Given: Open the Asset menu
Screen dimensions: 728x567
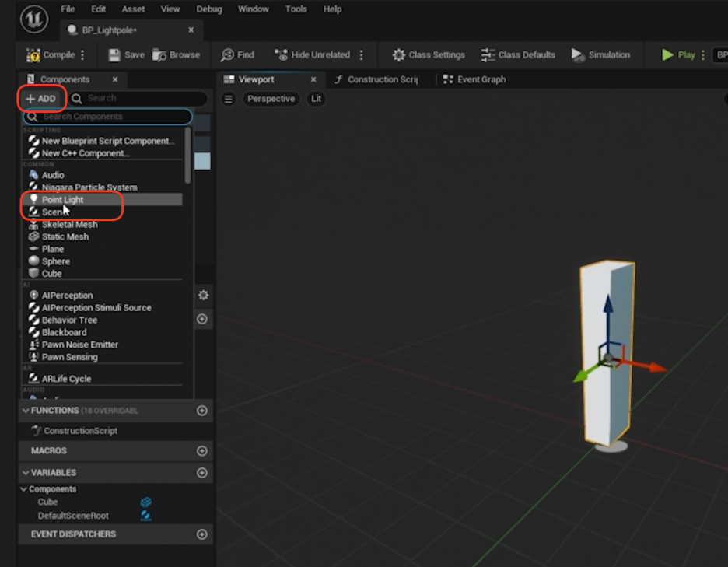Looking at the screenshot, I should (133, 9).
